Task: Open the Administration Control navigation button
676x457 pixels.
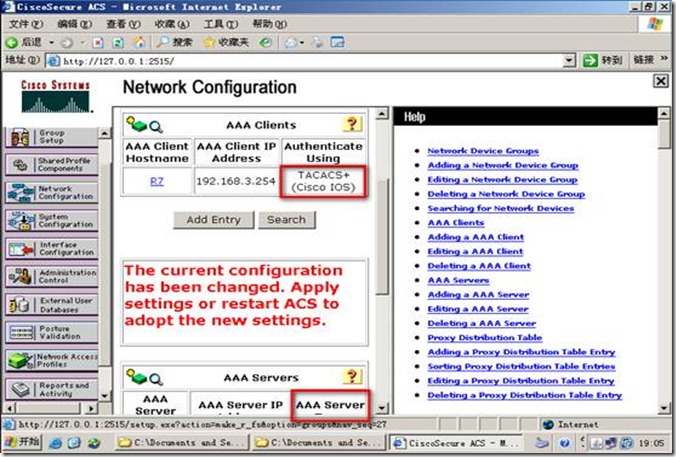Action: click(52, 277)
